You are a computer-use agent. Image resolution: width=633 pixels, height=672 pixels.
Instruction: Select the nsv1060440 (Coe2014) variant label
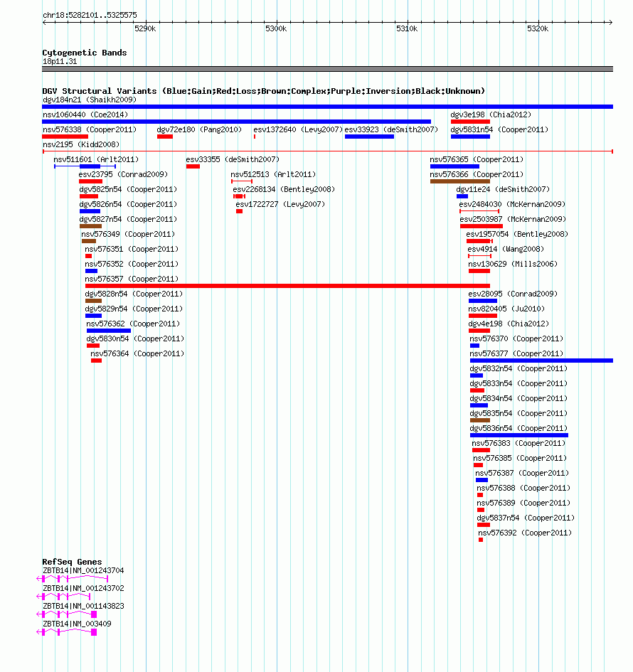[x=85, y=115]
